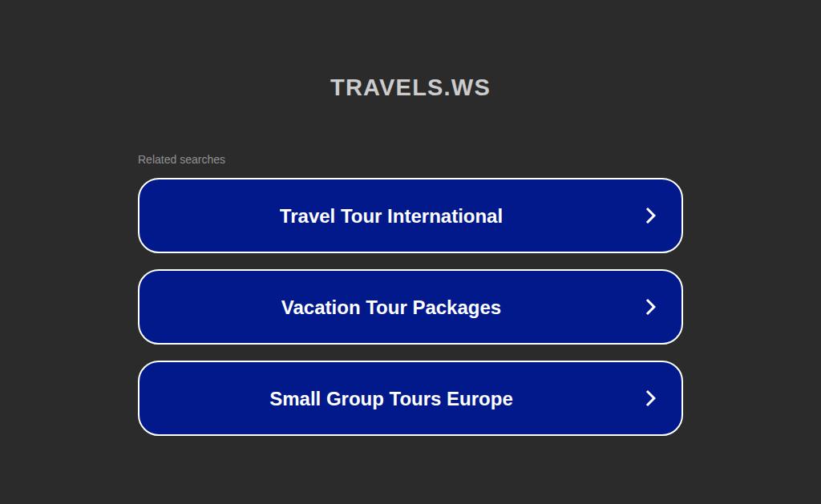Open the Travel Tour International search link
This screenshot has height=504, width=821.
pos(410,216)
